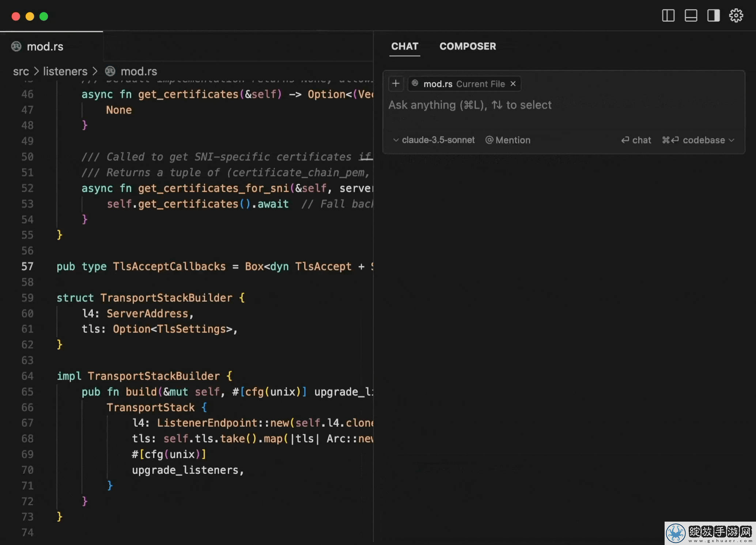Screen dimensions: 756x545
Task: Switch to the COMPOSER tab
Action: pyautogui.click(x=468, y=46)
